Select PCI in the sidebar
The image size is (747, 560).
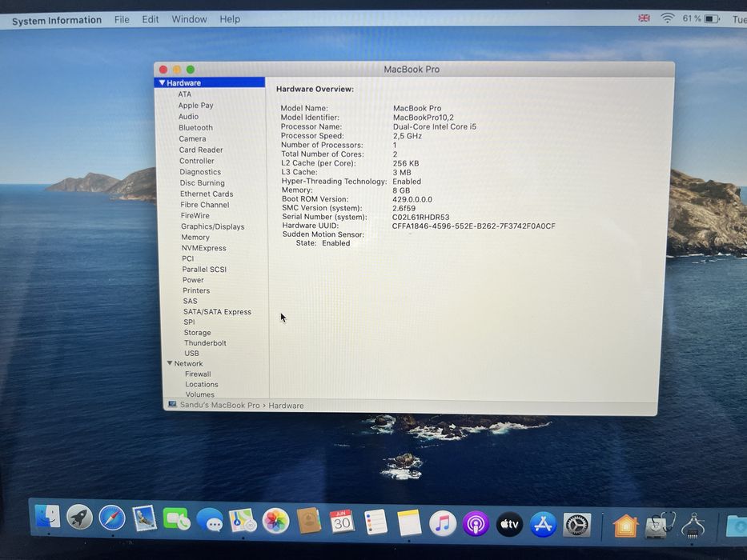188,258
